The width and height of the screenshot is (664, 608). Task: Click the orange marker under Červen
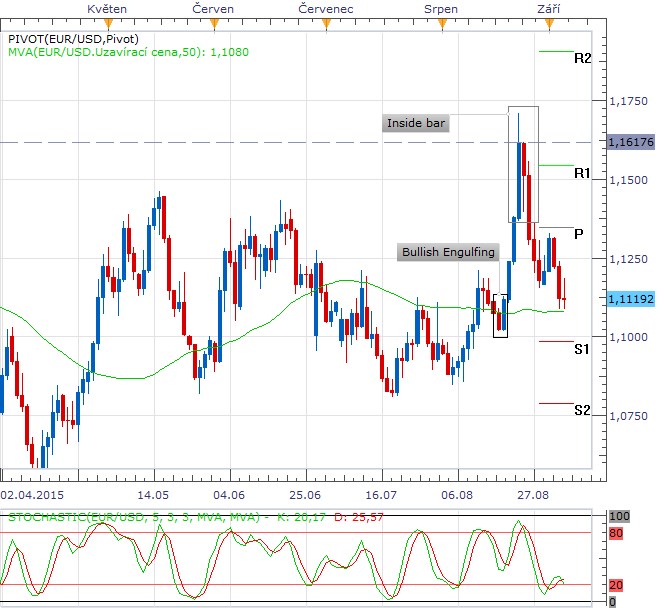click(212, 21)
